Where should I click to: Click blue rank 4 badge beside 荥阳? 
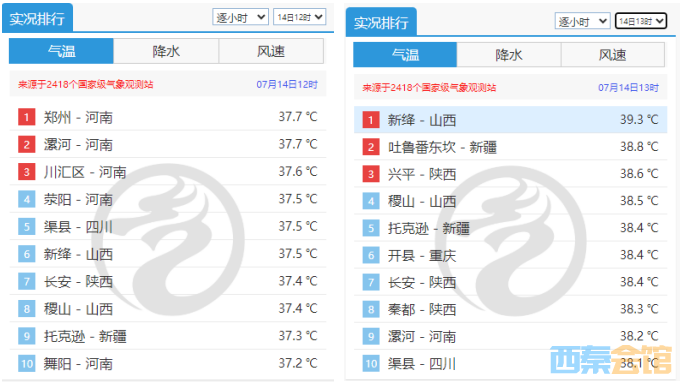coord(26,199)
